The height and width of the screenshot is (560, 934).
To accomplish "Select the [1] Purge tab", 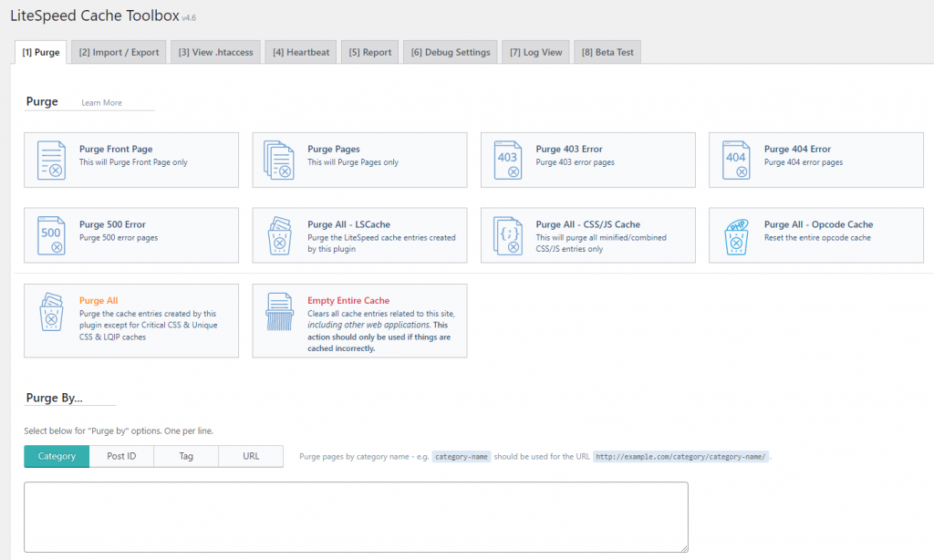I will point(40,52).
